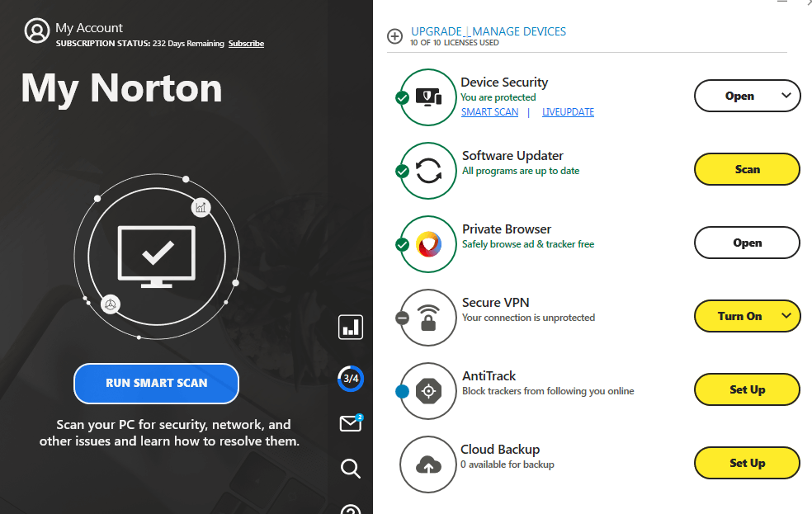This screenshot has width=812, height=514.
Task: Open the LIVEUPDATE link
Action: 568,112
